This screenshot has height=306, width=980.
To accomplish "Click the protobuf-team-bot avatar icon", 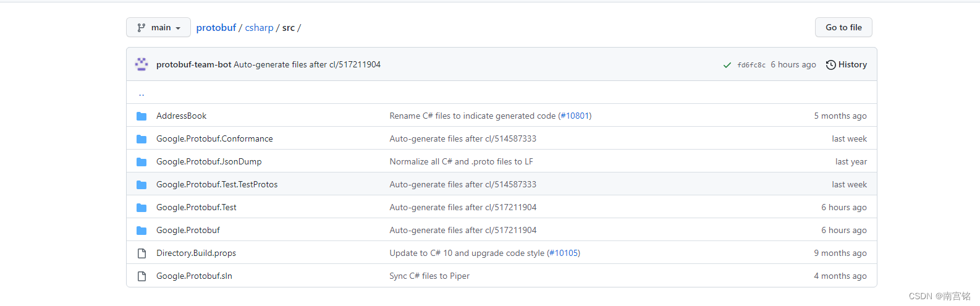I will point(142,64).
